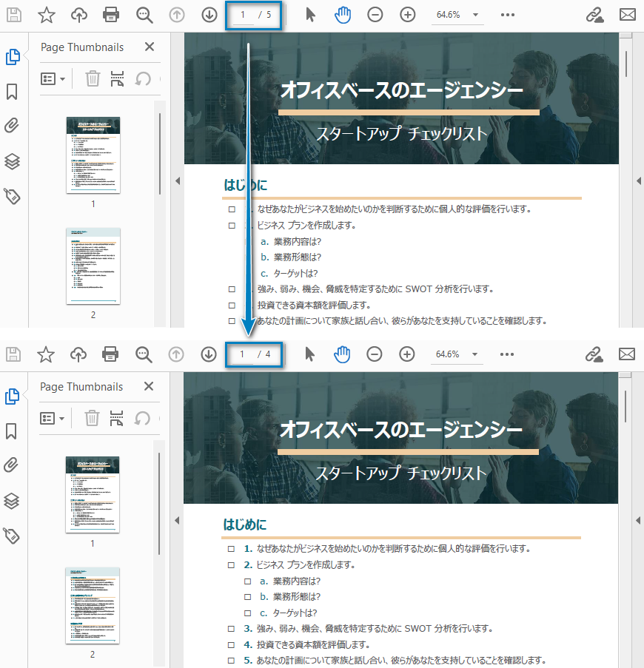Select the Hand tool
644x668 pixels.
(x=342, y=14)
